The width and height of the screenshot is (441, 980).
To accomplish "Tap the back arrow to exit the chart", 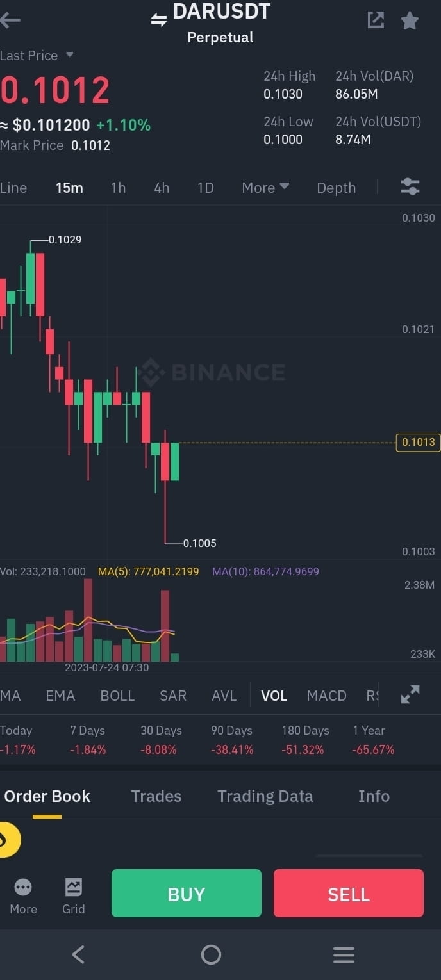I will pos(12,20).
